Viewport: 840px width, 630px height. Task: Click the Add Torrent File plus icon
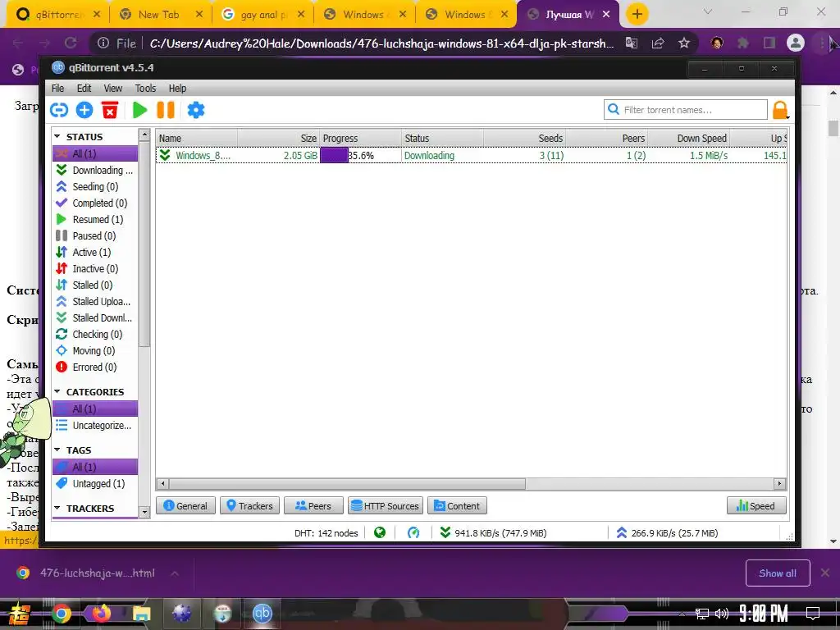pyautogui.click(x=84, y=110)
